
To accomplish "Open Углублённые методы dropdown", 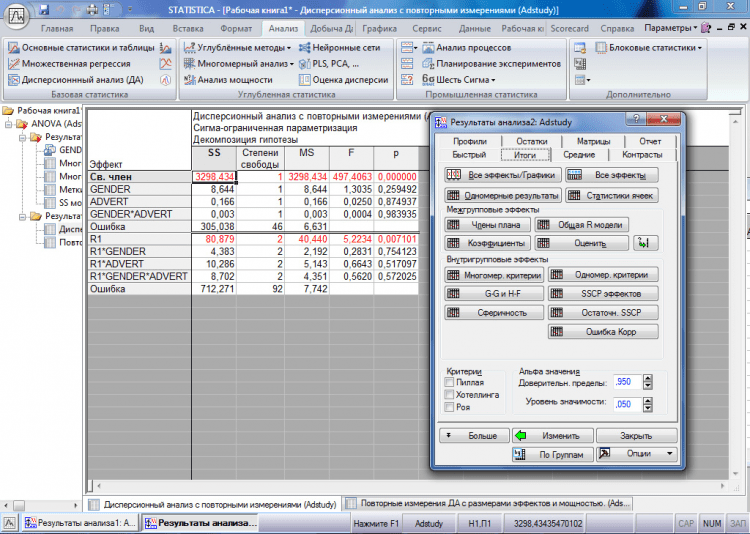I will (x=238, y=48).
